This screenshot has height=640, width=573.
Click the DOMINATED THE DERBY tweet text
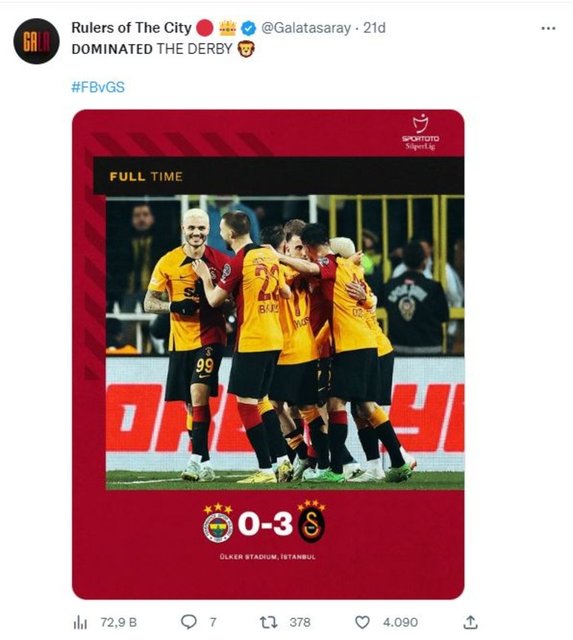[152, 49]
